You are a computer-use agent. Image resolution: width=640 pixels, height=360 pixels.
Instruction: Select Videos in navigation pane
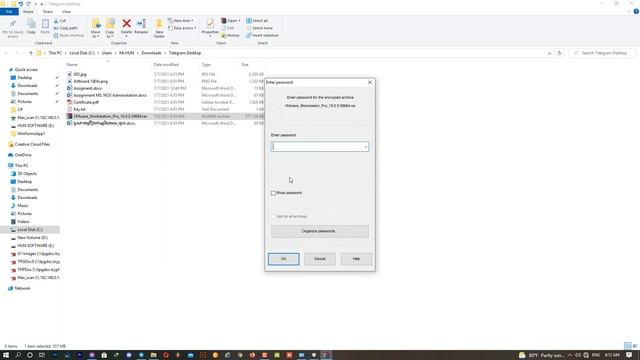coord(23,222)
